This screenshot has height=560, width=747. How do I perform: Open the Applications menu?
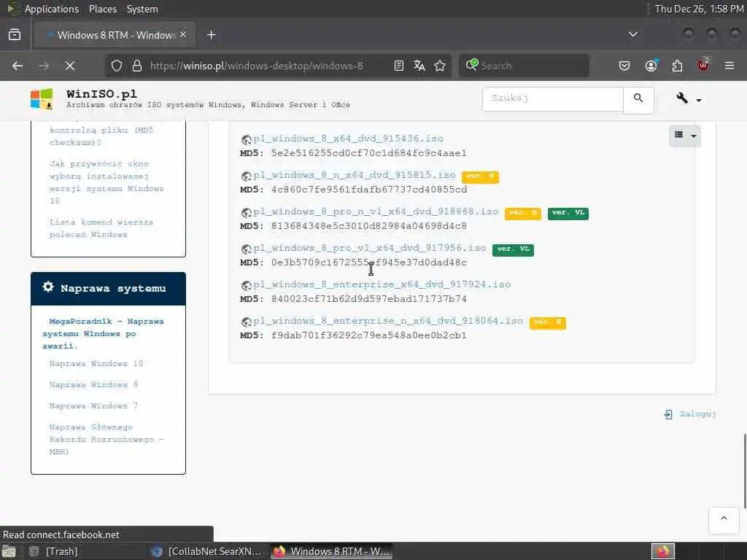click(52, 9)
